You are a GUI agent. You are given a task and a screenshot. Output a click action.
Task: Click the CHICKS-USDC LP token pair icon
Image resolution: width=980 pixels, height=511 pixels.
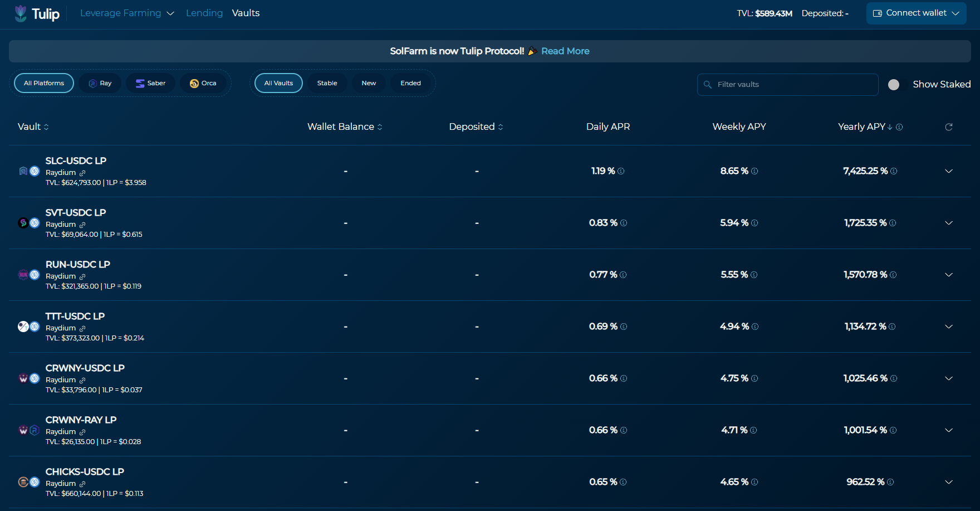pos(29,482)
